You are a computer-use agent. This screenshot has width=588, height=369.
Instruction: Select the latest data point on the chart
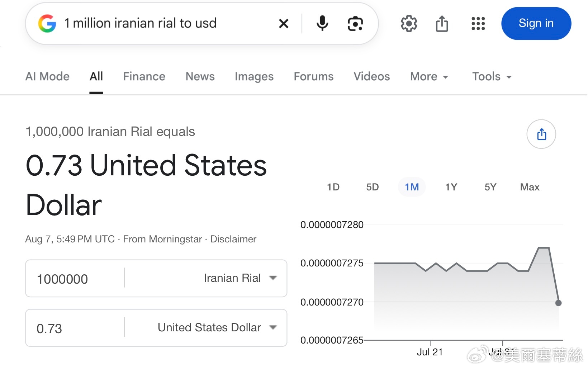[x=558, y=303]
